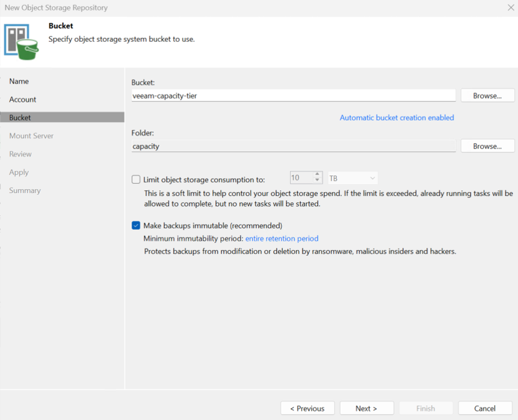Close the New Object Storage Repository dialog
This screenshot has width=518, height=420.
(511, 7)
